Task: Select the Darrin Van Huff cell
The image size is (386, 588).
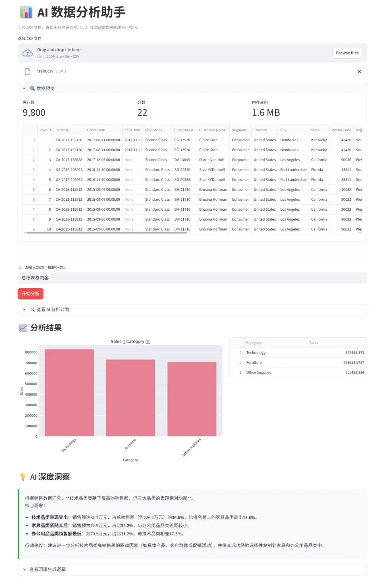Action: pyautogui.click(x=213, y=160)
